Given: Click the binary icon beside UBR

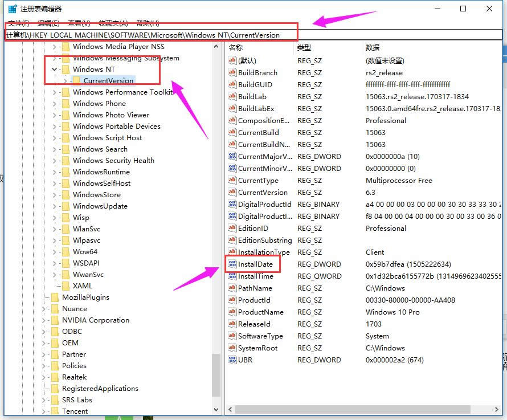Looking at the screenshot, I should click(232, 360).
